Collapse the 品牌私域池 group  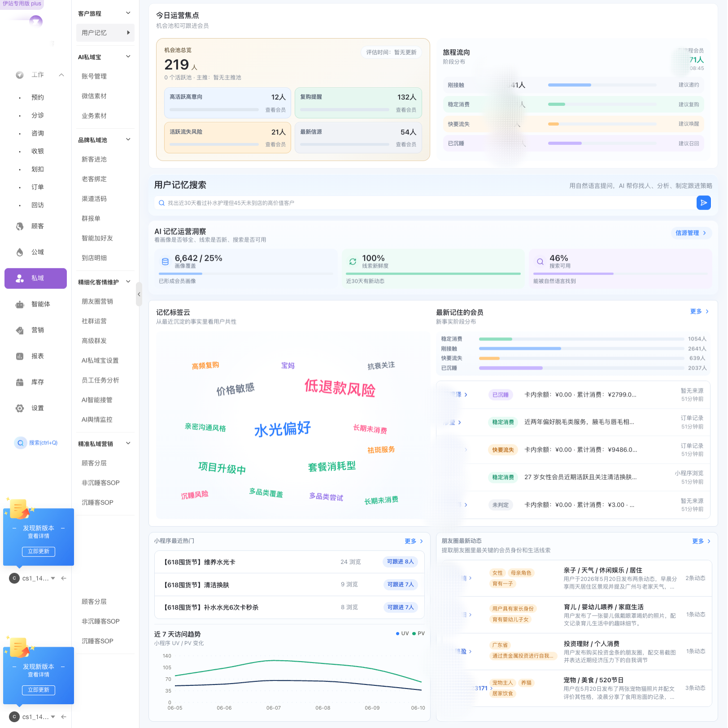coord(128,140)
